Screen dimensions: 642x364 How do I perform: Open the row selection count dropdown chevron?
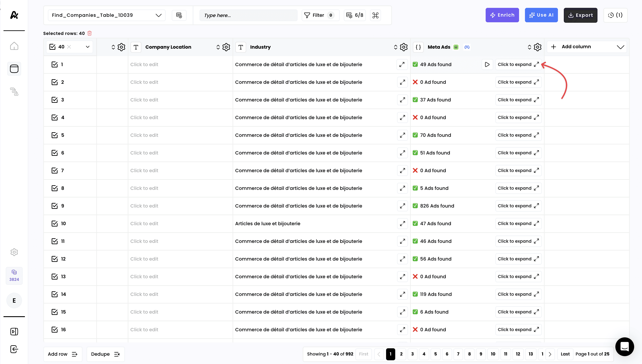88,47
